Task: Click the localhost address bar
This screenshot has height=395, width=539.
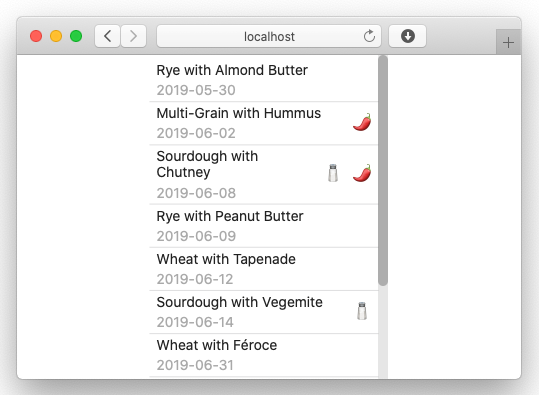Action: coord(269,36)
